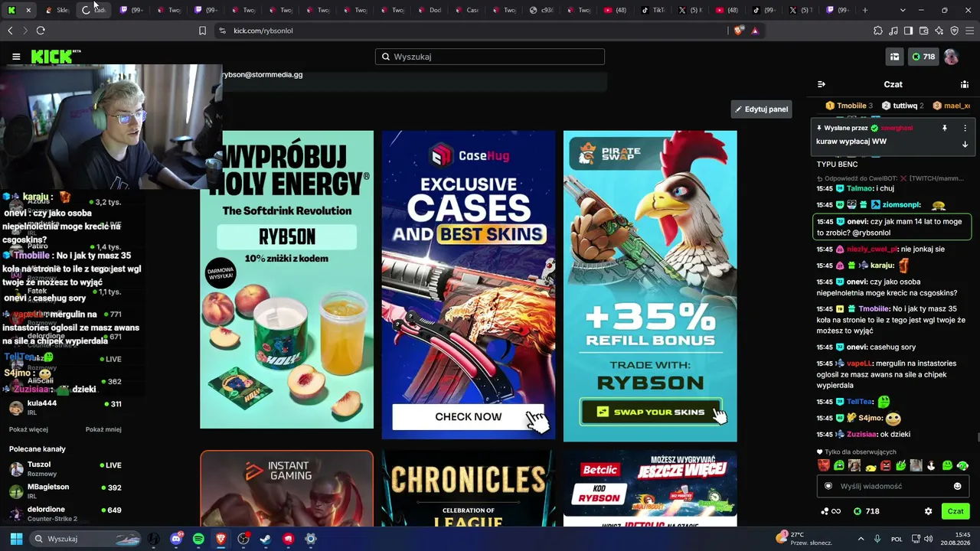Click in the chat message input field
Screen dimensions: 980x551
[x=893, y=486]
